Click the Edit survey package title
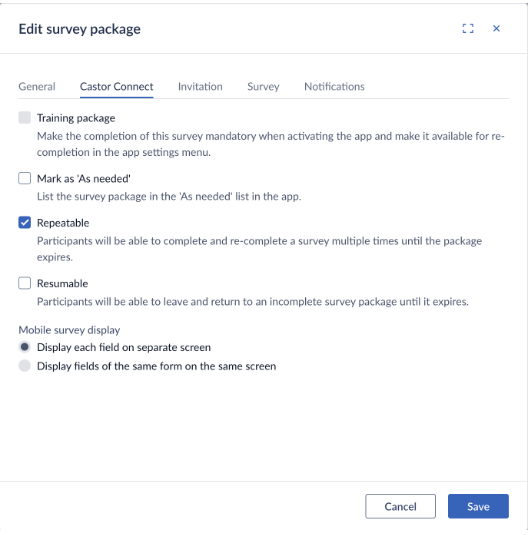This screenshot has width=531, height=535. point(80,29)
